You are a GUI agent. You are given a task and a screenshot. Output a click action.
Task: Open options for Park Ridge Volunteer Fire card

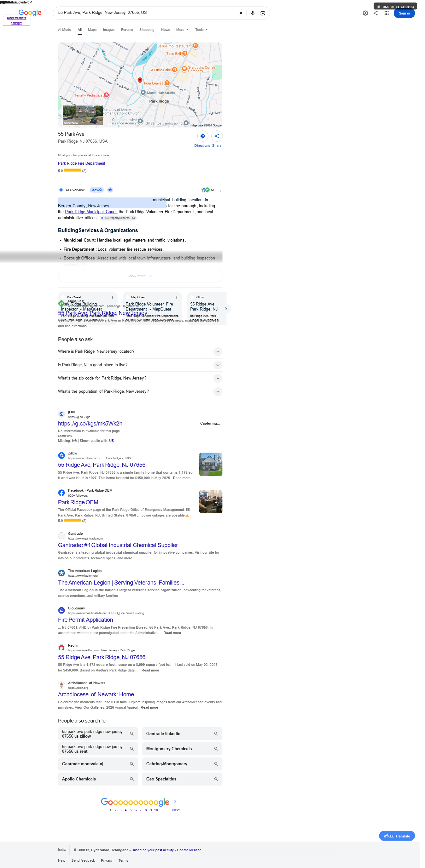(x=177, y=297)
